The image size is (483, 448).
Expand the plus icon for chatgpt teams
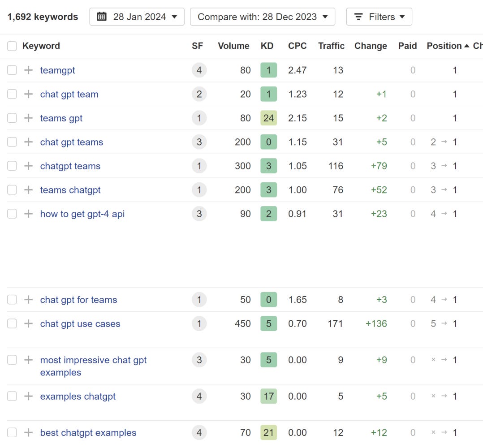pyautogui.click(x=28, y=166)
